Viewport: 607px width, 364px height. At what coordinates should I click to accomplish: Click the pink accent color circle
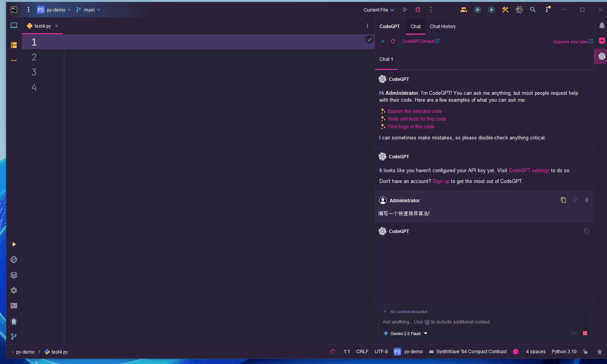click(516, 352)
